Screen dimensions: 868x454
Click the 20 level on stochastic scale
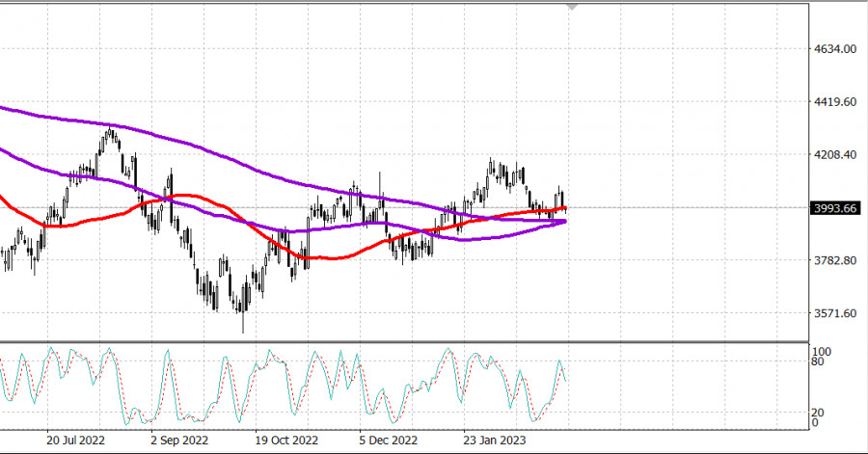(816, 412)
